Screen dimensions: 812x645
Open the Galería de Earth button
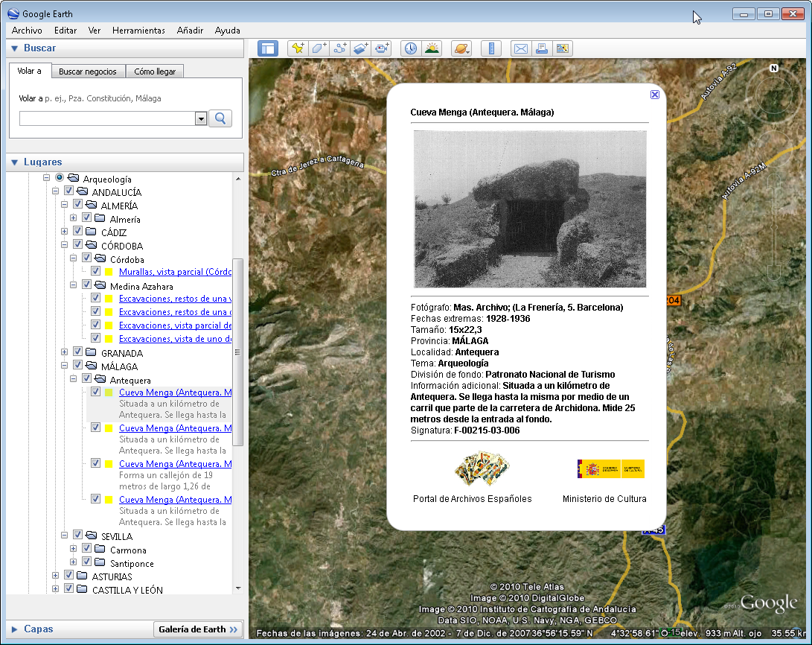coord(198,629)
